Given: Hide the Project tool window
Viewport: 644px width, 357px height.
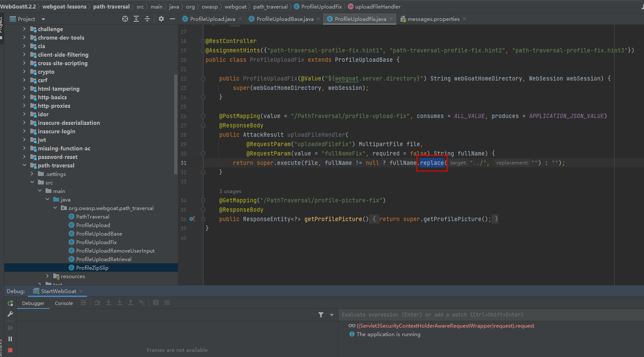Looking at the screenshot, I should pos(172,19).
